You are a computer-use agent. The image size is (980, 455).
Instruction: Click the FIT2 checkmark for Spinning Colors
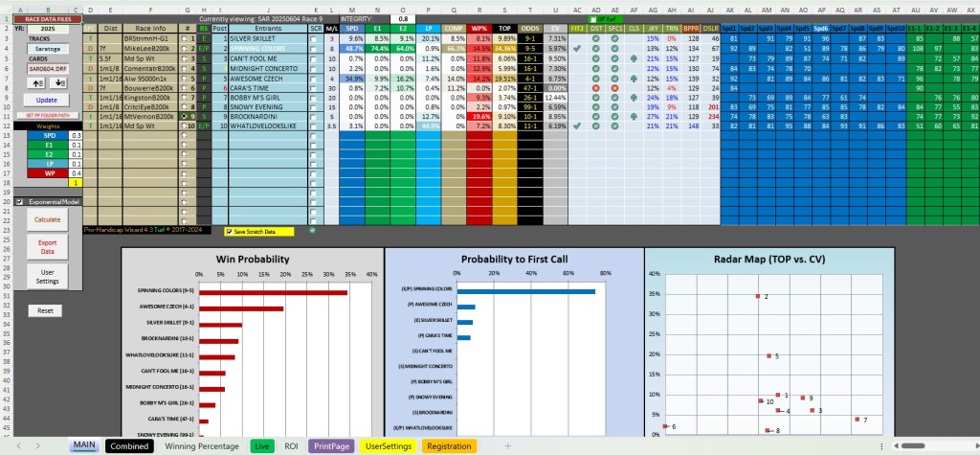coord(577,48)
